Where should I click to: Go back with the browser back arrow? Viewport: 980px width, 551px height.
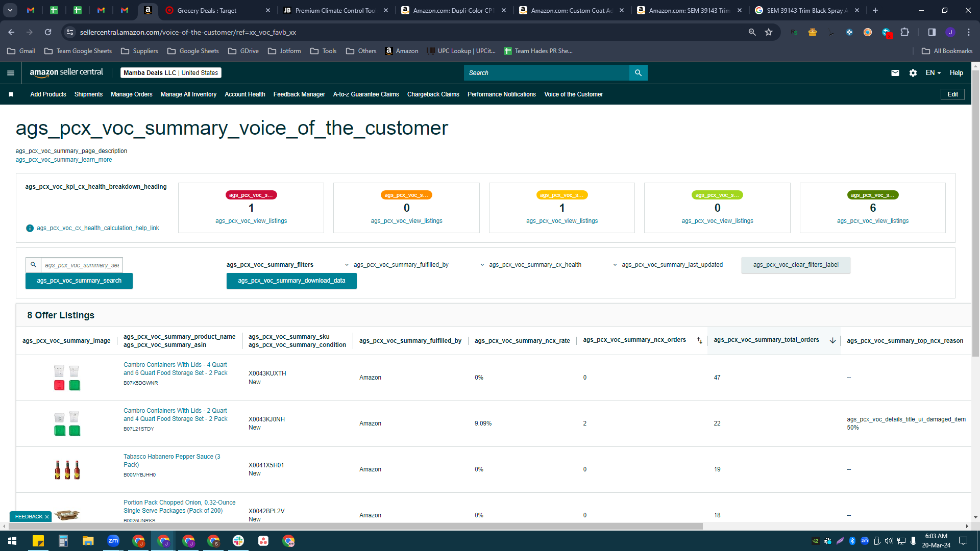11,32
